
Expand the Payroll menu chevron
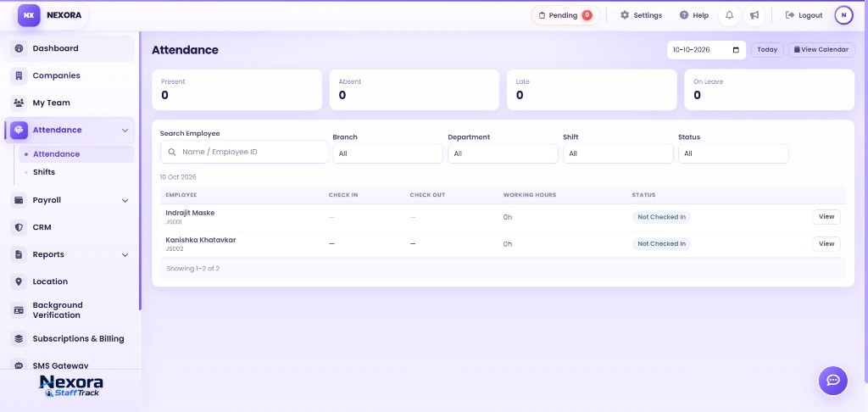coord(125,200)
